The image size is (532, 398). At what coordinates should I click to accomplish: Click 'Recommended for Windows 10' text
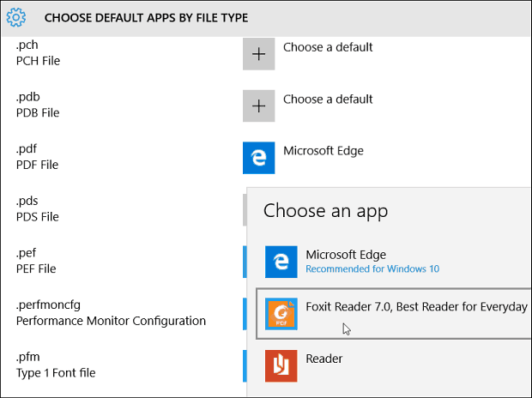click(x=372, y=268)
